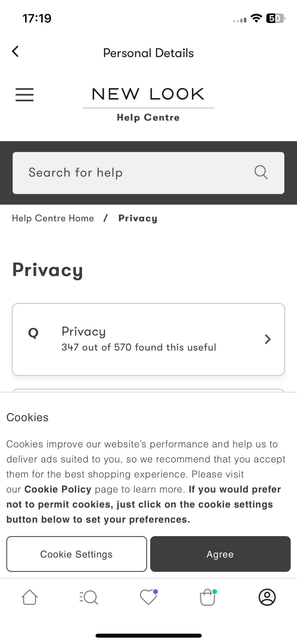Tap the back arrow beside Personal Details
297x644 pixels.
pos(15,51)
